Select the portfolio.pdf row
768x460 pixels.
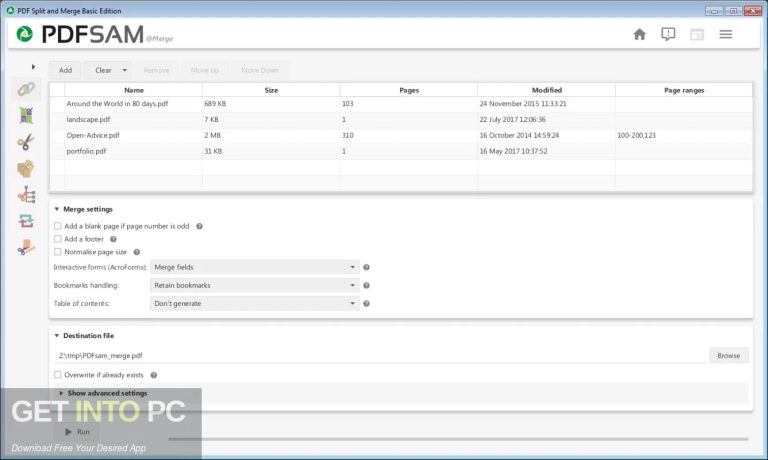401,151
